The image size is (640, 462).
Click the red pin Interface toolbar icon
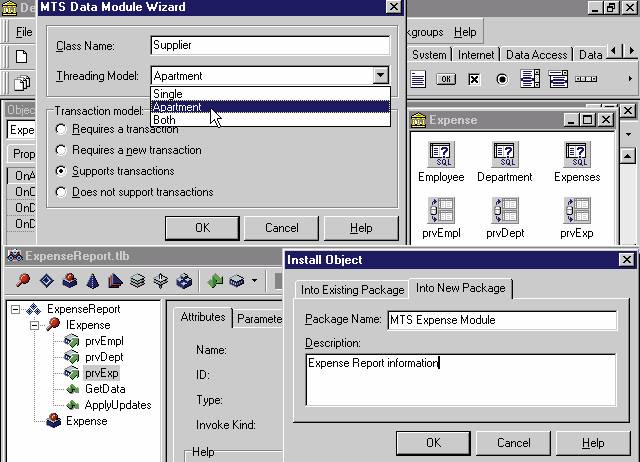click(x=22, y=281)
